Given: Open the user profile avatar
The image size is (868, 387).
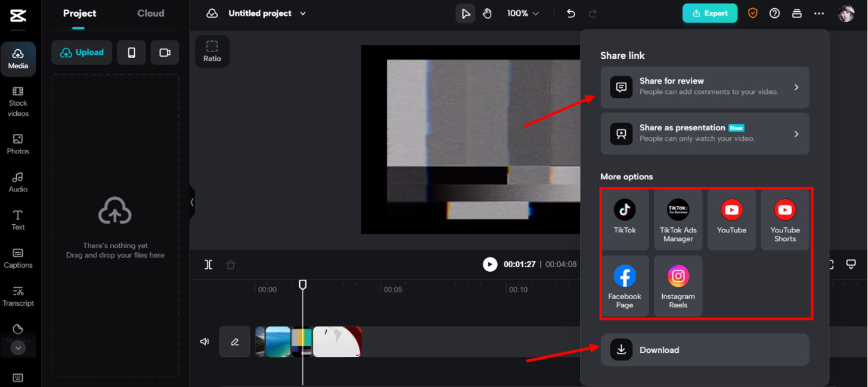Looking at the screenshot, I should click(x=846, y=13).
